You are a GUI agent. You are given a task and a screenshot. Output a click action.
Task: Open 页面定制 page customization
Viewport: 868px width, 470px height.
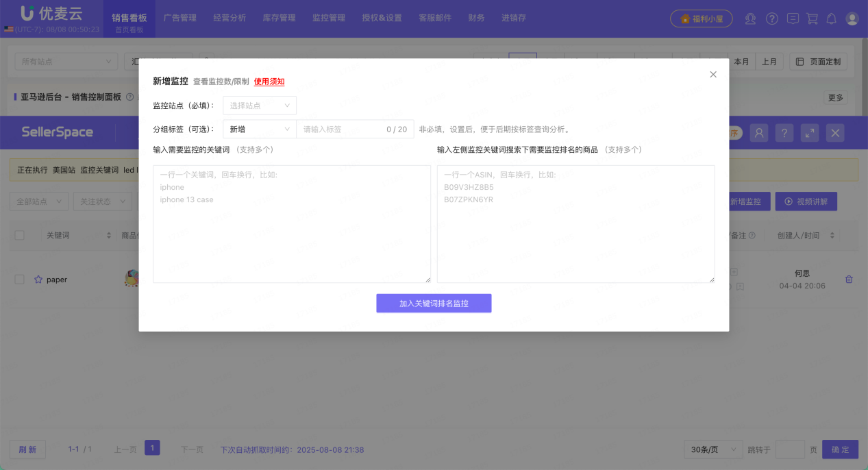[x=818, y=61]
